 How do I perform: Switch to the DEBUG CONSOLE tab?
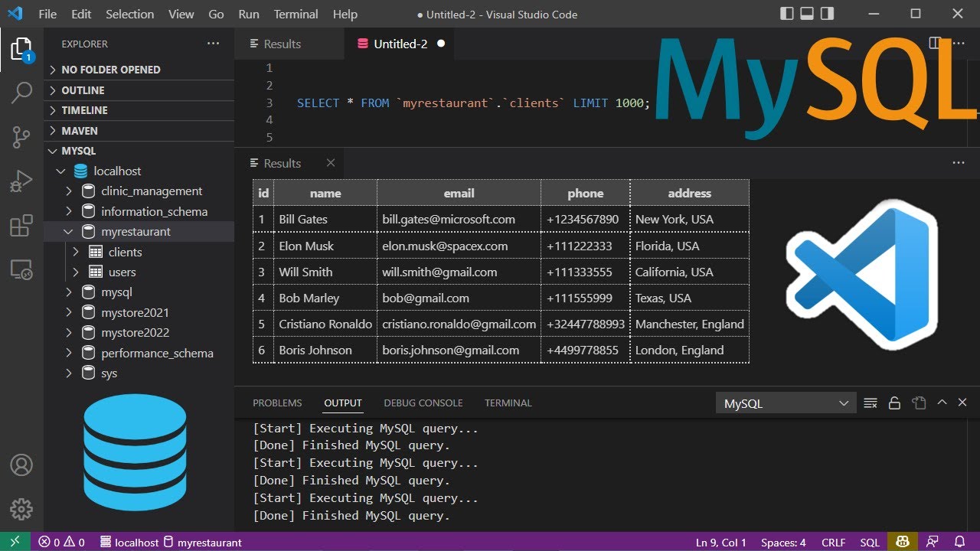pyautogui.click(x=423, y=403)
